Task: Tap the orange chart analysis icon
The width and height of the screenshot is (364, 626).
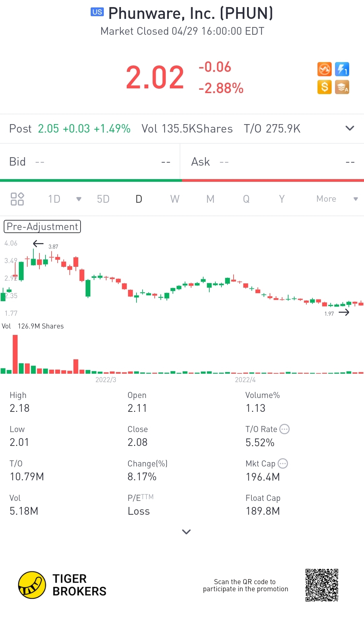Action: pos(325,69)
